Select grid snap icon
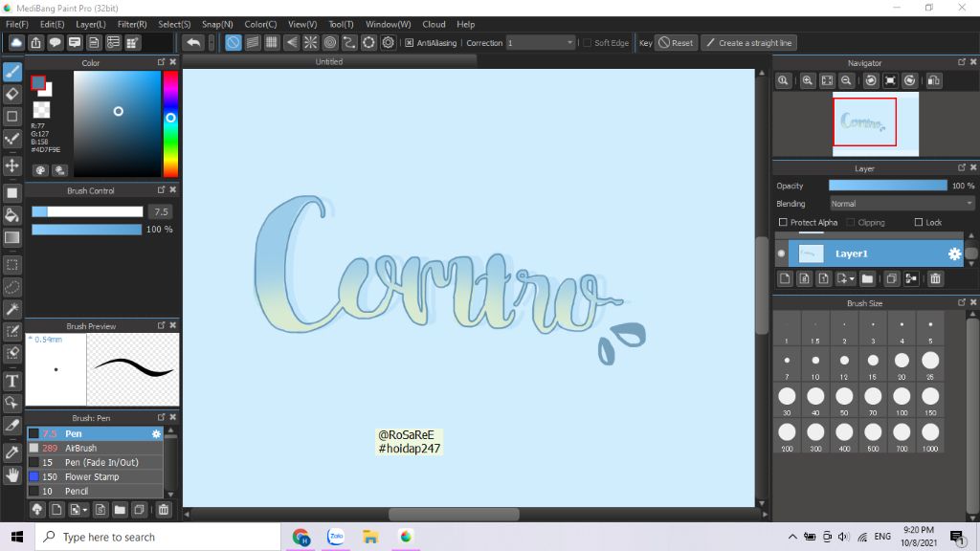 272,42
